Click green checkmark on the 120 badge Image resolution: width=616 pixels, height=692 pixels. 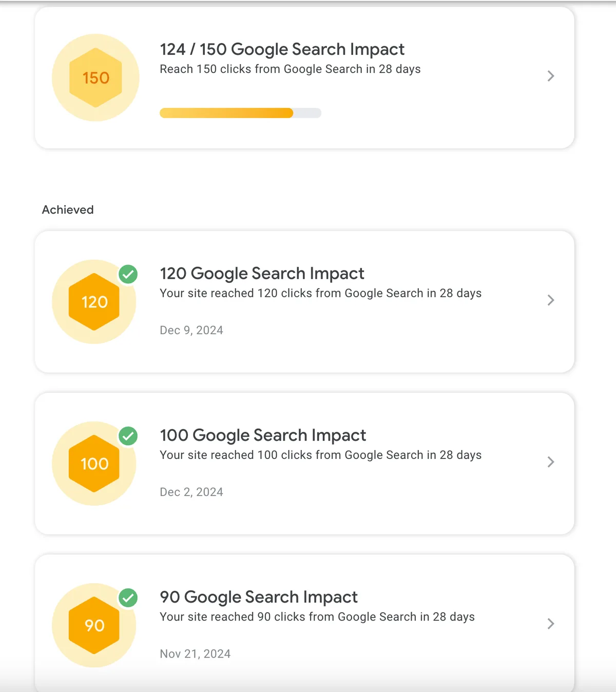(128, 274)
